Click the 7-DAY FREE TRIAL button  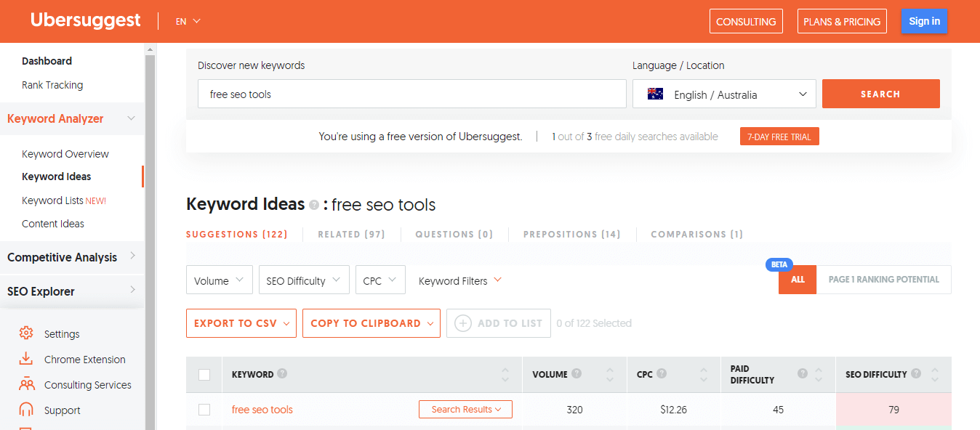(779, 137)
